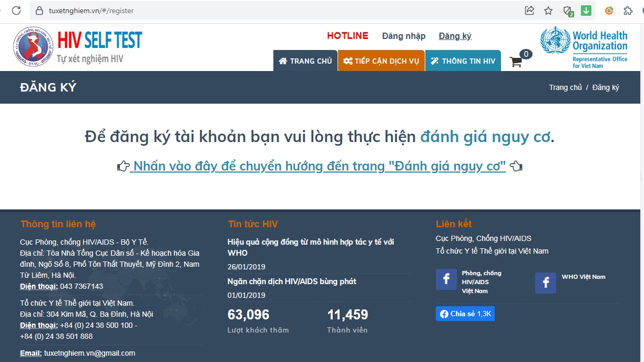Open the Ngăn chặn dịch HIV/AIDS bùng phát article
This screenshot has height=362, width=644.
[292, 281]
